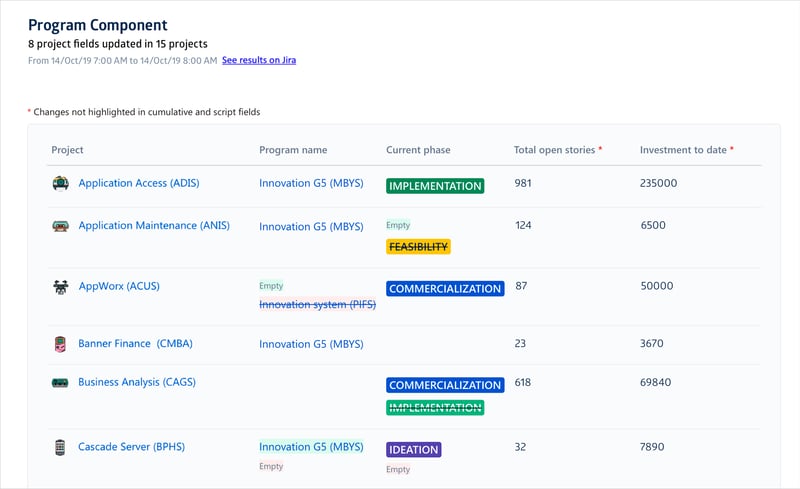Screen dimensions: 800x489
Task: Click the Application Access project avatar icon
Action: (60, 183)
